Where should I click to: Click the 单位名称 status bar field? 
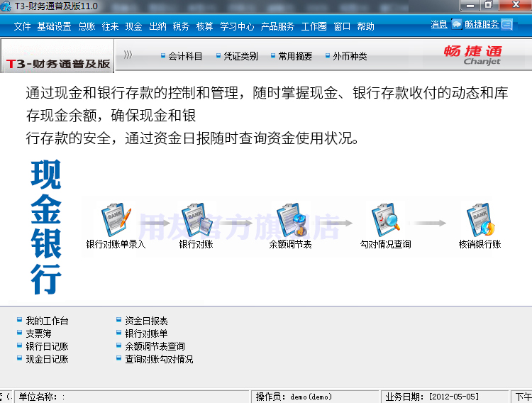tap(132, 397)
